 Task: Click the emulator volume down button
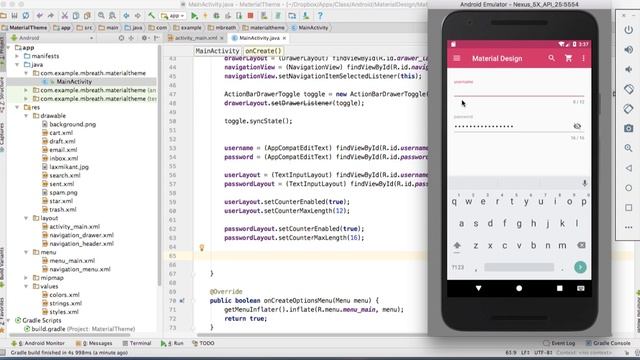pos(629,69)
